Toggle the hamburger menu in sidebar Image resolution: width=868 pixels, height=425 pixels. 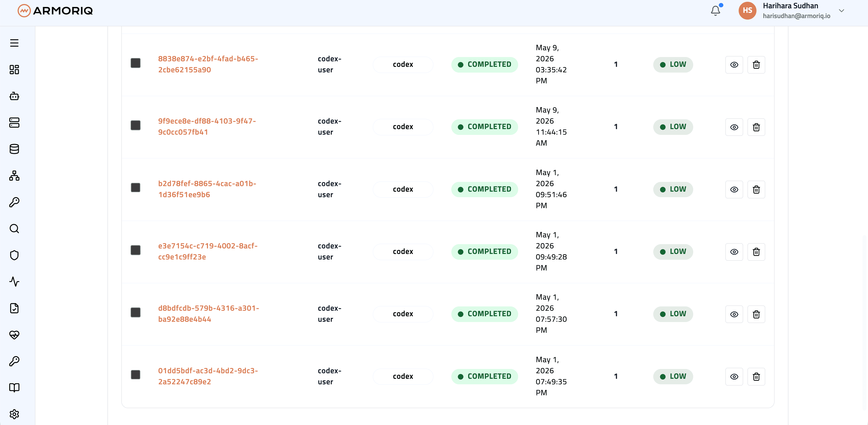14,43
